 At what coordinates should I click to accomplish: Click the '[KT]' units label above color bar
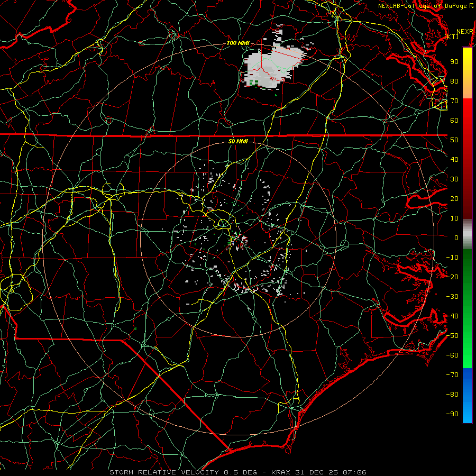pyautogui.click(x=452, y=36)
